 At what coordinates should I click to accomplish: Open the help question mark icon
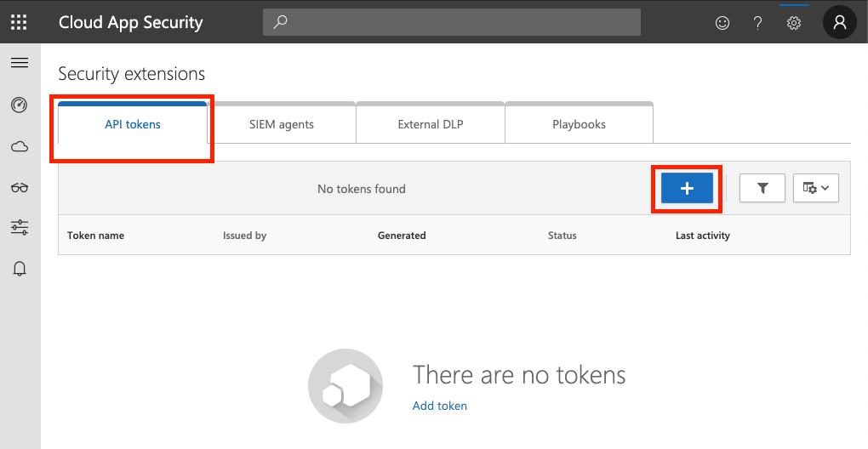click(x=757, y=23)
